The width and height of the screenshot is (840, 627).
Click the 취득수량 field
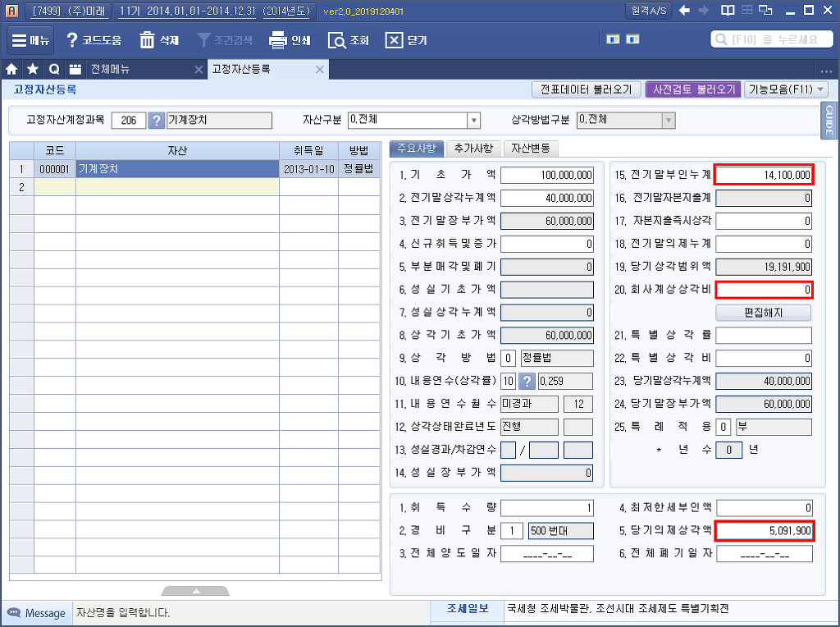pos(547,507)
